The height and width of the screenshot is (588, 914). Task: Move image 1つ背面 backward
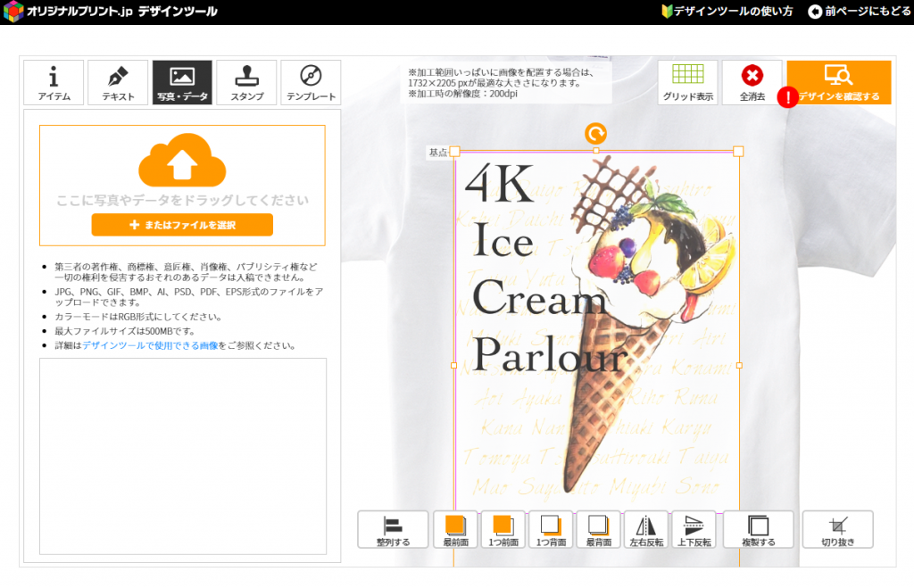tap(551, 530)
